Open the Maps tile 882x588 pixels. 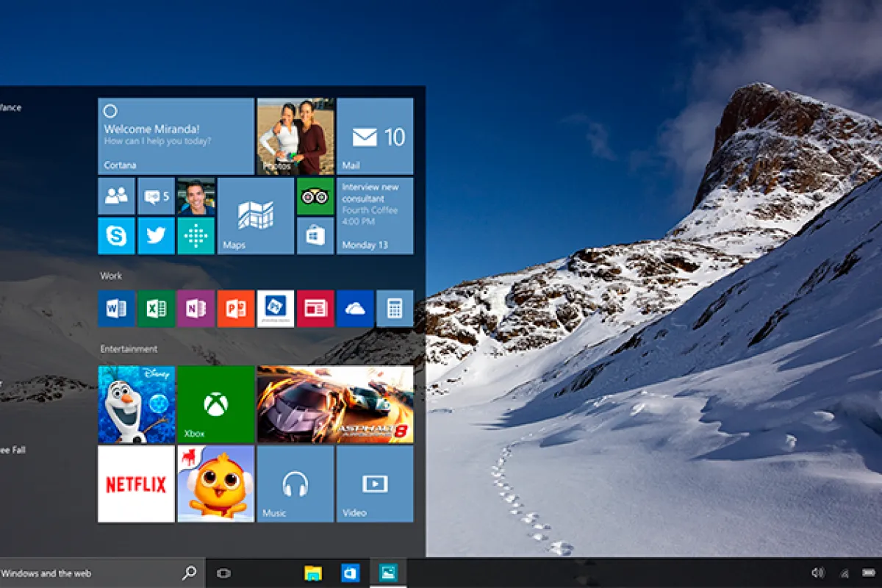255,215
